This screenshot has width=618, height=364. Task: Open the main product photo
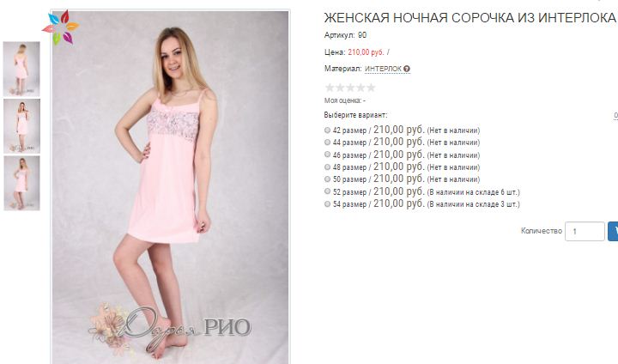[170, 187]
